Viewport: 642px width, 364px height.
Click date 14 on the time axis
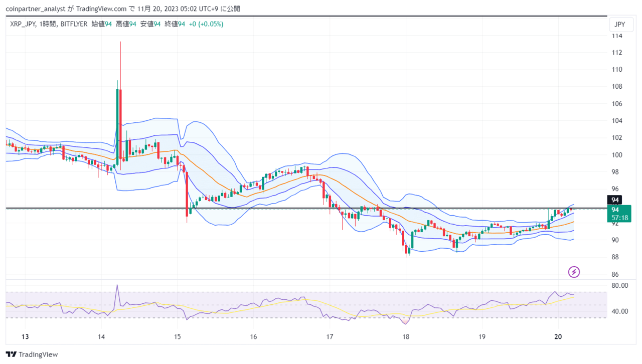pos(101,336)
